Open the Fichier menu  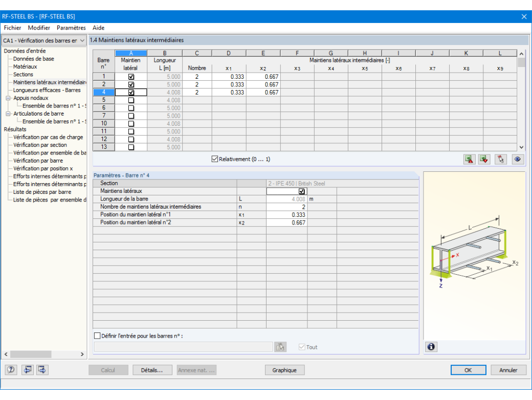click(12, 28)
